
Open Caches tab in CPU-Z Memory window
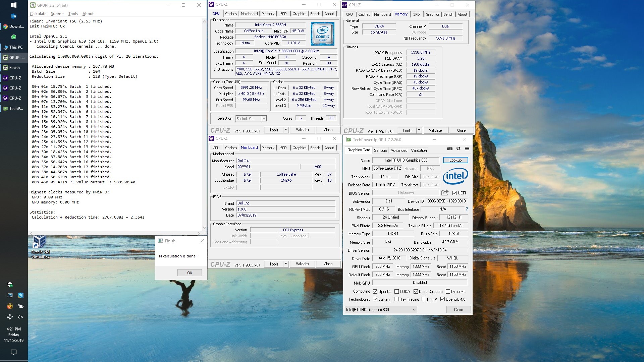coord(364,14)
